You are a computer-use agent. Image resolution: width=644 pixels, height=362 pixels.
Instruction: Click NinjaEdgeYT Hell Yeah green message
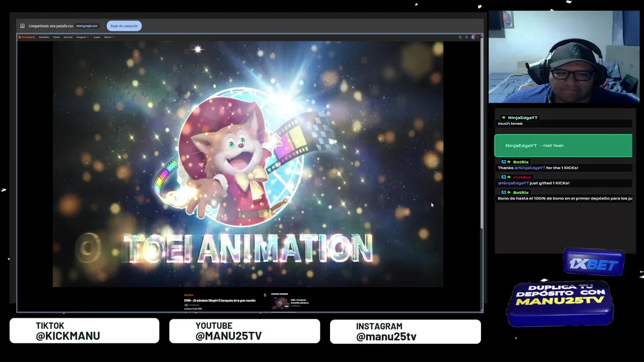pos(563,145)
